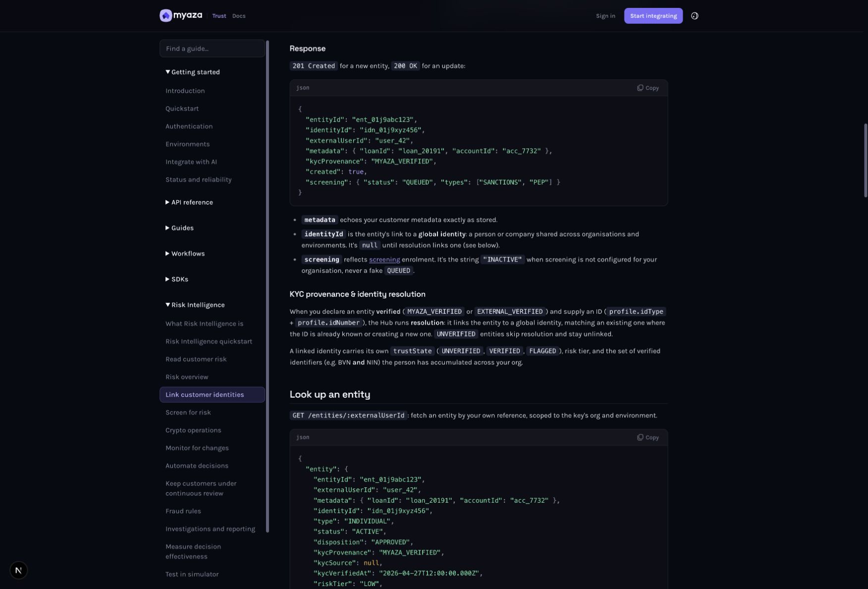Open the Screen for risk guide
Screen dimensions: 868x589
click(x=188, y=412)
